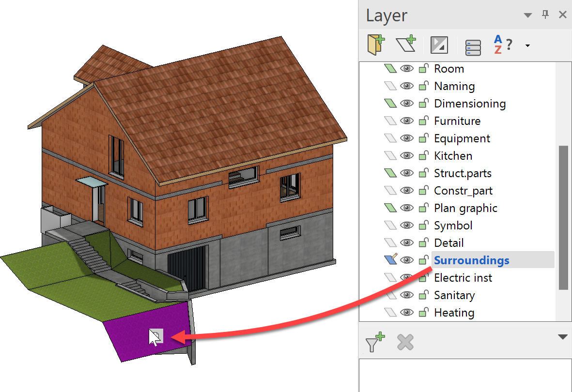The height and width of the screenshot is (392, 572).
Task: Click the A-Z sort layers icon
Action: click(x=502, y=45)
